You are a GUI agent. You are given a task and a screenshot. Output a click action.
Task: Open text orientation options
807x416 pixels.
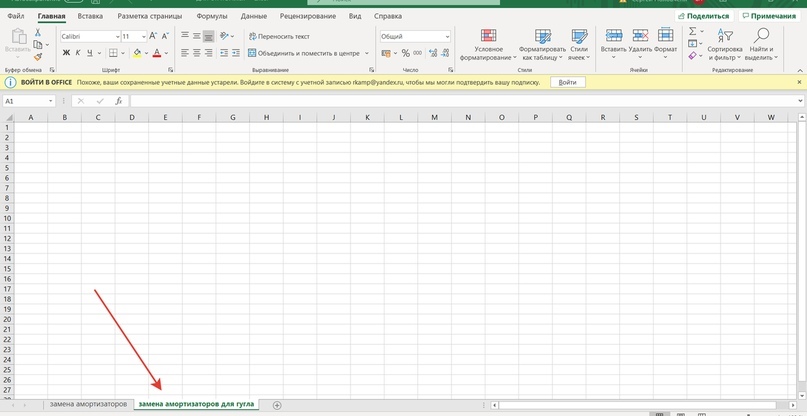click(226, 36)
